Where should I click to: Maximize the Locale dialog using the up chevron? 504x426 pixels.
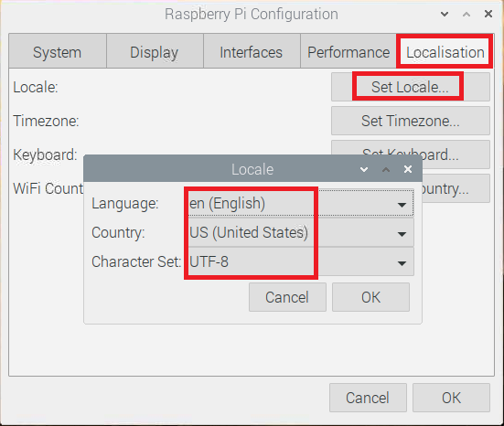(386, 169)
